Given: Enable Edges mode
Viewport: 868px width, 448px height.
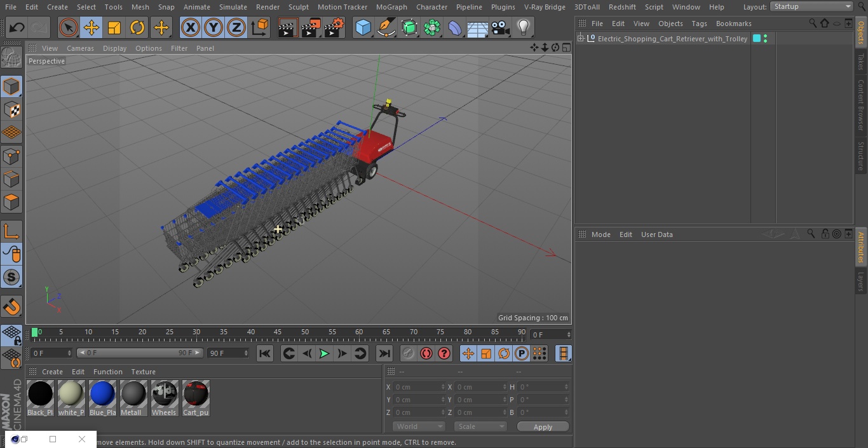Looking at the screenshot, I should click(x=11, y=179).
